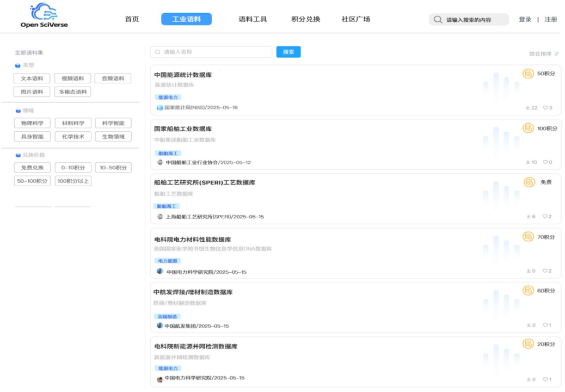The width and height of the screenshot is (565, 392).
Task: Click the coin icon beside 70积分
Action: tap(528, 237)
